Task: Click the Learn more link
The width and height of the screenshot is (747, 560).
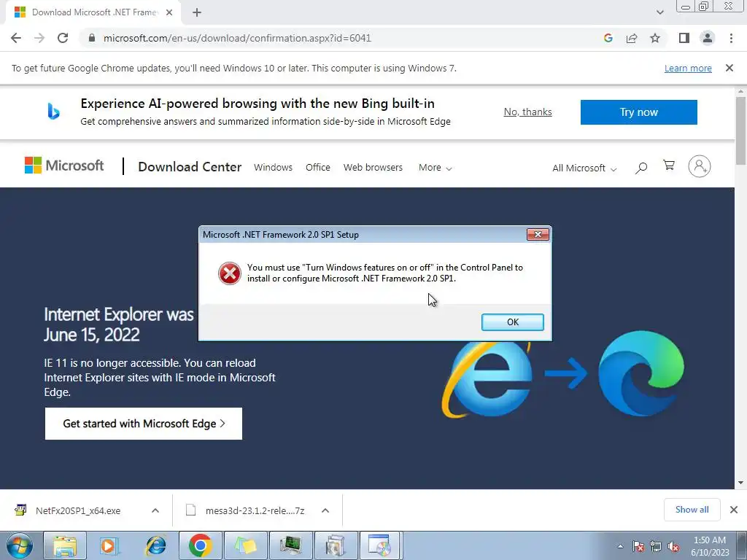Action: click(x=688, y=68)
